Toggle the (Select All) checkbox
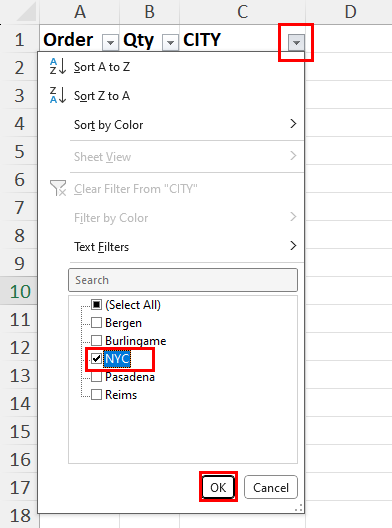 96,305
